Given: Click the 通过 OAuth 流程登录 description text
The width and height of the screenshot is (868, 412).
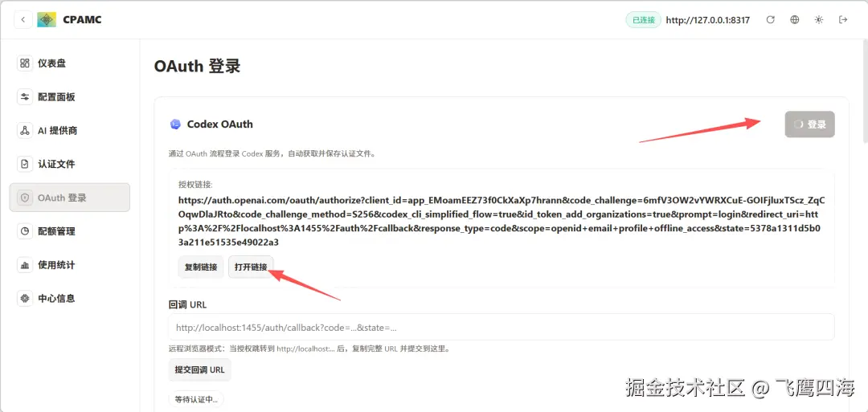Looking at the screenshot, I should point(272,153).
